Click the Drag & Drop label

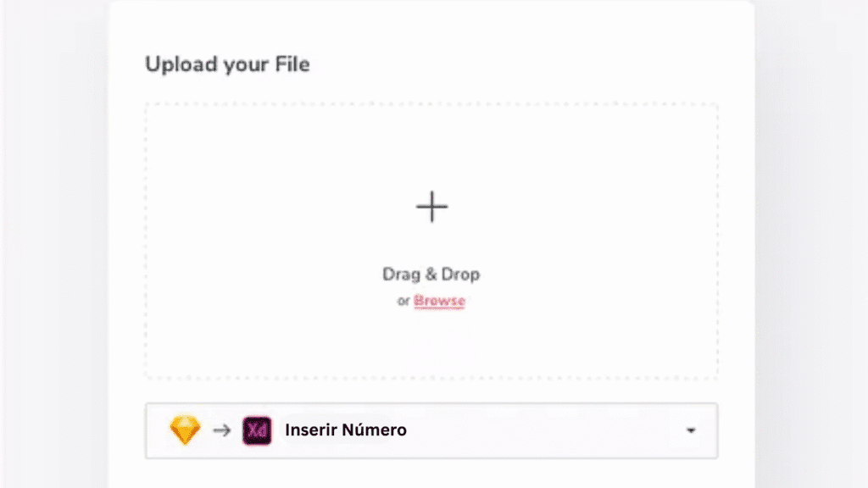tap(431, 274)
